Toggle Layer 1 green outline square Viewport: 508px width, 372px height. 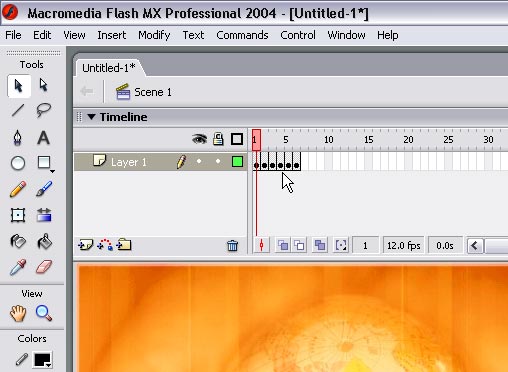[x=237, y=162]
